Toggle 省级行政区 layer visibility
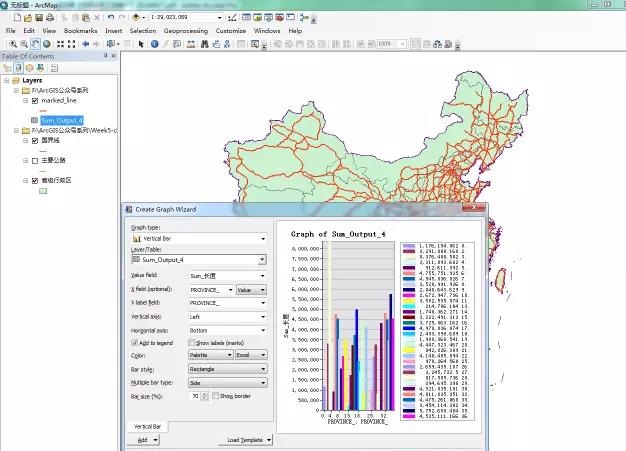This screenshot has height=451, width=626. pos(35,180)
